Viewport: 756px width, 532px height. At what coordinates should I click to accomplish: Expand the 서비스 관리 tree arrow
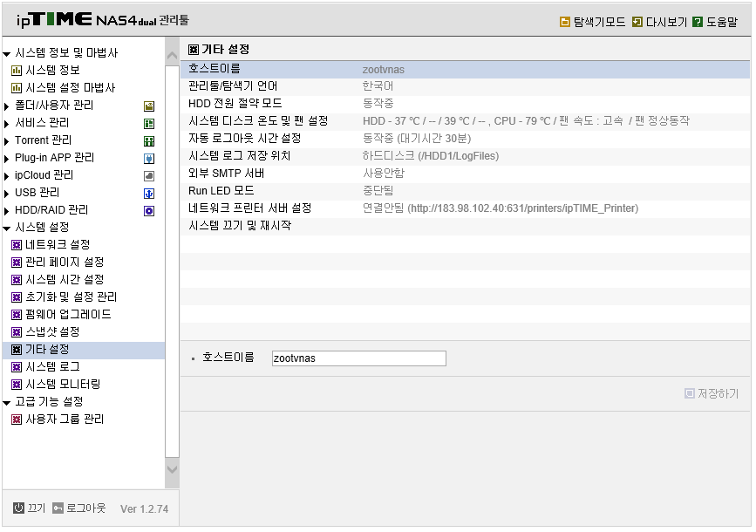click(x=6, y=124)
